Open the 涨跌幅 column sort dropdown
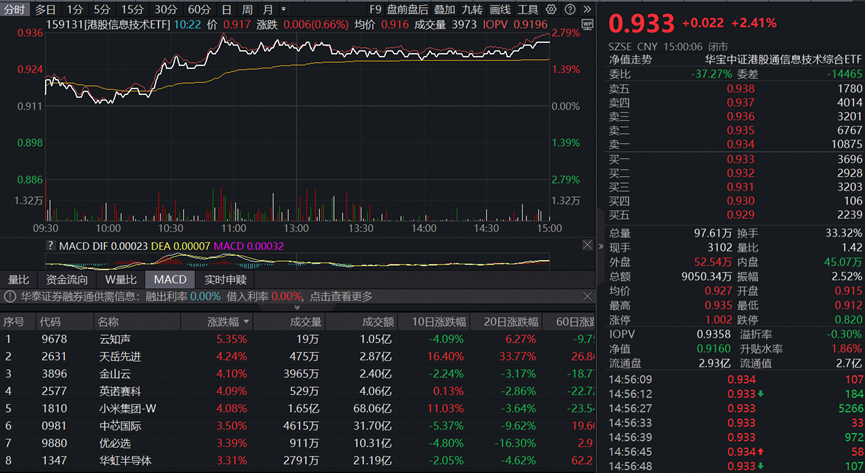Screen dimensions: 865x473 245,322
